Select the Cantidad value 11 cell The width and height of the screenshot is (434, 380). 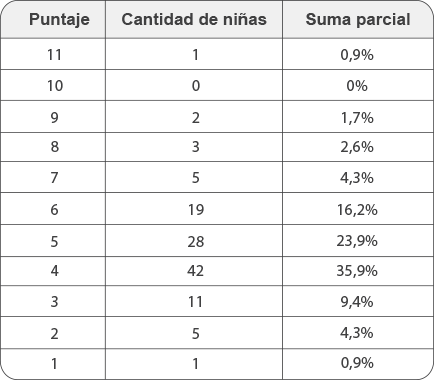coord(194,301)
